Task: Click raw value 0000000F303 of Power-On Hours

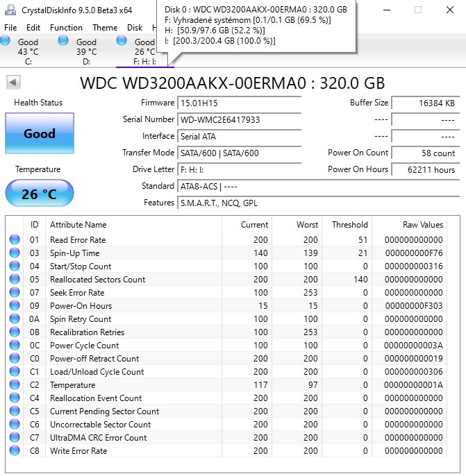Action: 414,306
